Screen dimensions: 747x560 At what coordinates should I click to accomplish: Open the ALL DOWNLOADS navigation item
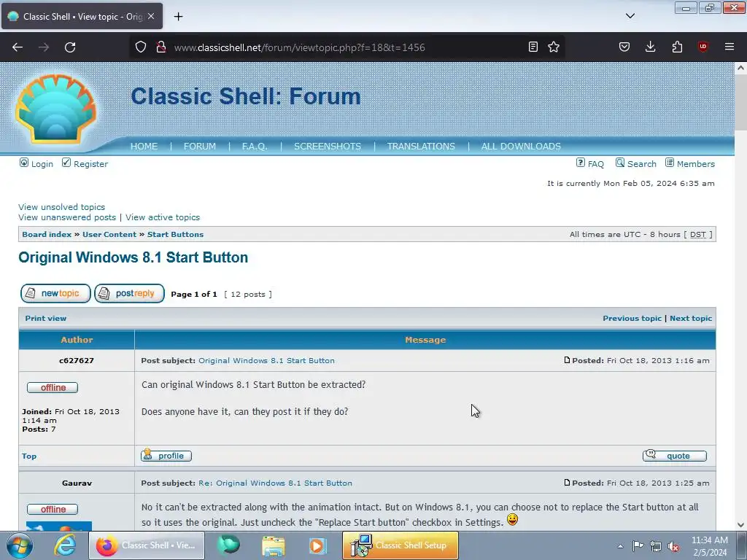point(521,147)
